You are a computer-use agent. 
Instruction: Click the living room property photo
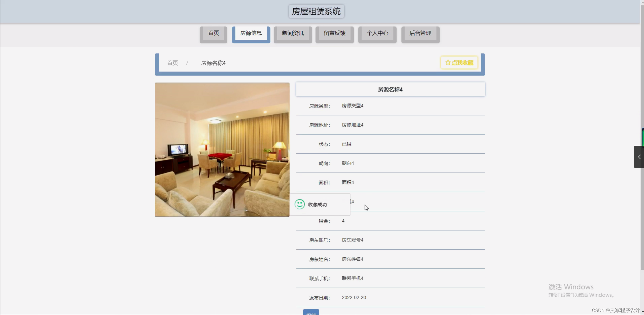[x=222, y=150]
